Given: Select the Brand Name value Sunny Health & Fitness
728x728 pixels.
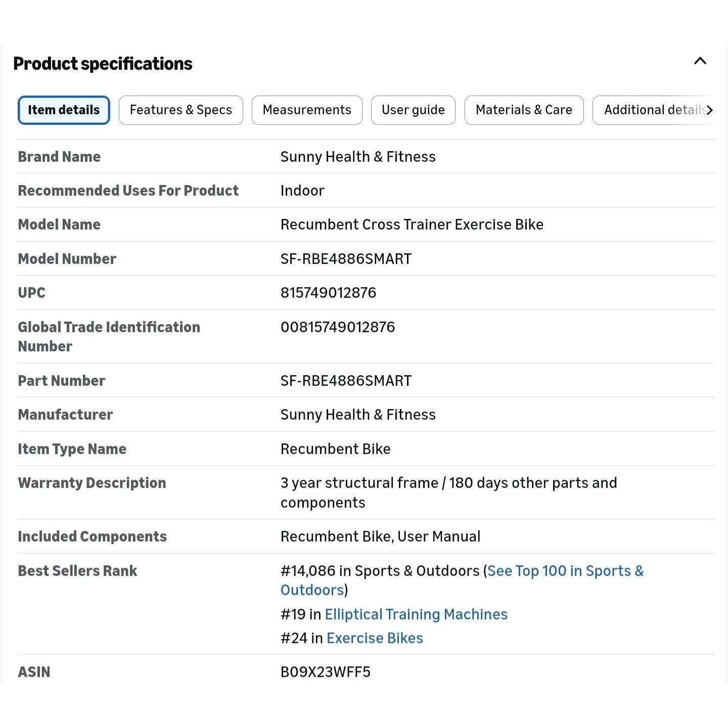Looking at the screenshot, I should [x=358, y=157].
